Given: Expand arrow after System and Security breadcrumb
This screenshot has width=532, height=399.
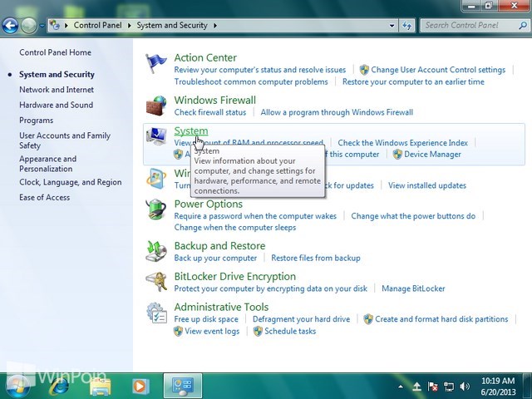Looking at the screenshot, I should point(215,26).
